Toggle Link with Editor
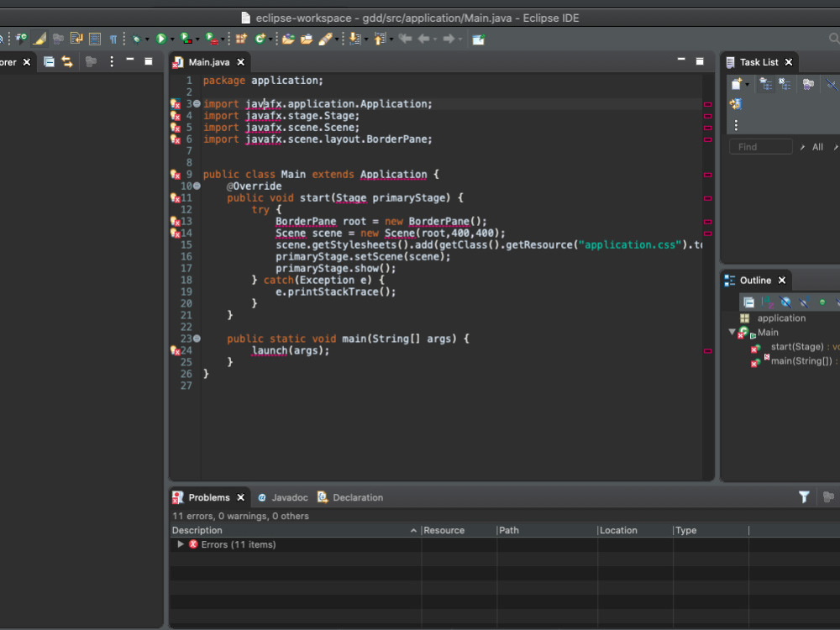This screenshot has width=840, height=630. (x=67, y=61)
